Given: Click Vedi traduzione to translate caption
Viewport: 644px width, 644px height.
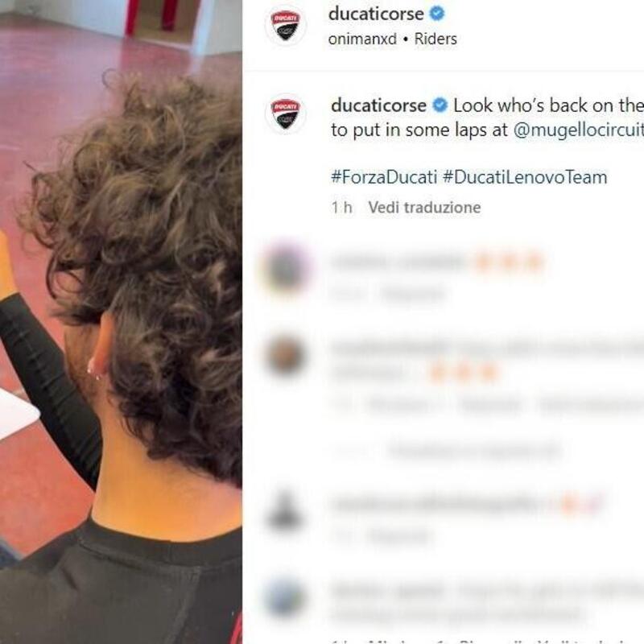Looking at the screenshot, I should [x=424, y=208].
